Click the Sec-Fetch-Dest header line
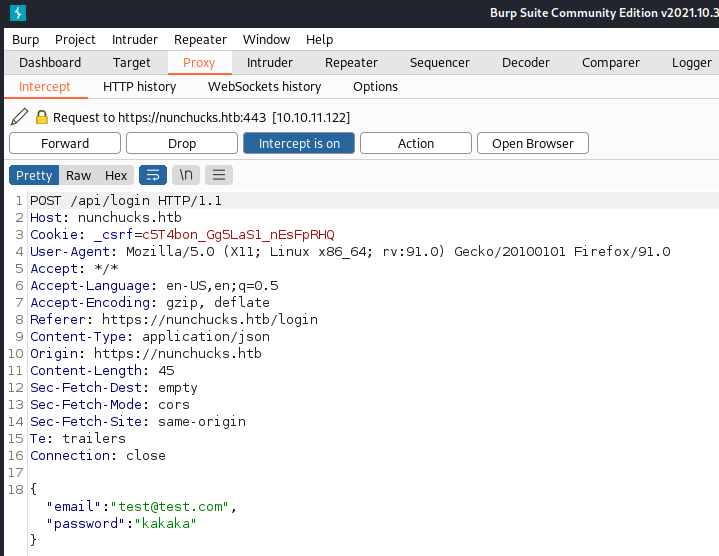The image size is (719, 556). click(114, 388)
